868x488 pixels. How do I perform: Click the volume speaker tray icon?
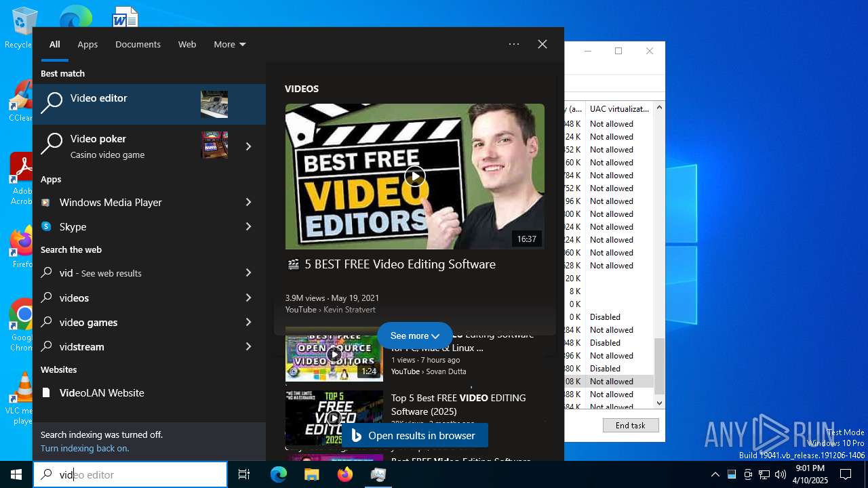click(x=781, y=474)
